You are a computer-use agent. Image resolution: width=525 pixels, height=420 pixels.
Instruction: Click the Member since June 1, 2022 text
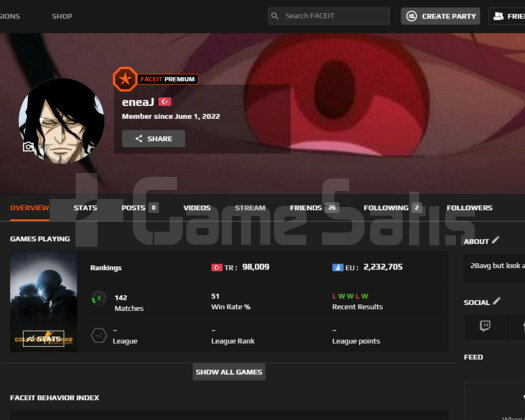click(171, 116)
